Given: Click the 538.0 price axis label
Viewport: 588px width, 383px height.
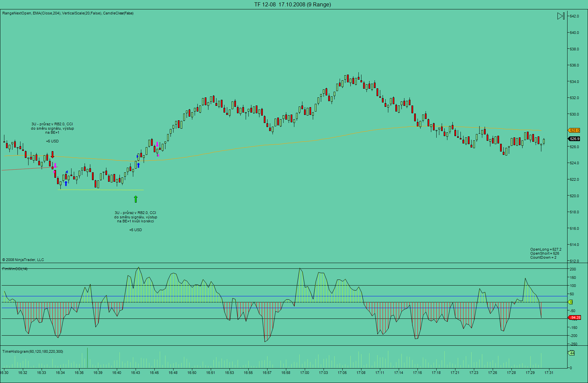Looking at the screenshot, I should (x=574, y=49).
